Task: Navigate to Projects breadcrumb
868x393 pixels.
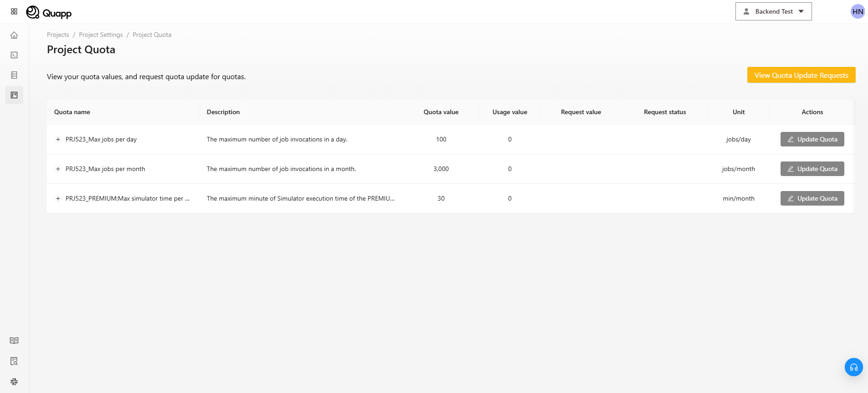Action: click(x=58, y=35)
